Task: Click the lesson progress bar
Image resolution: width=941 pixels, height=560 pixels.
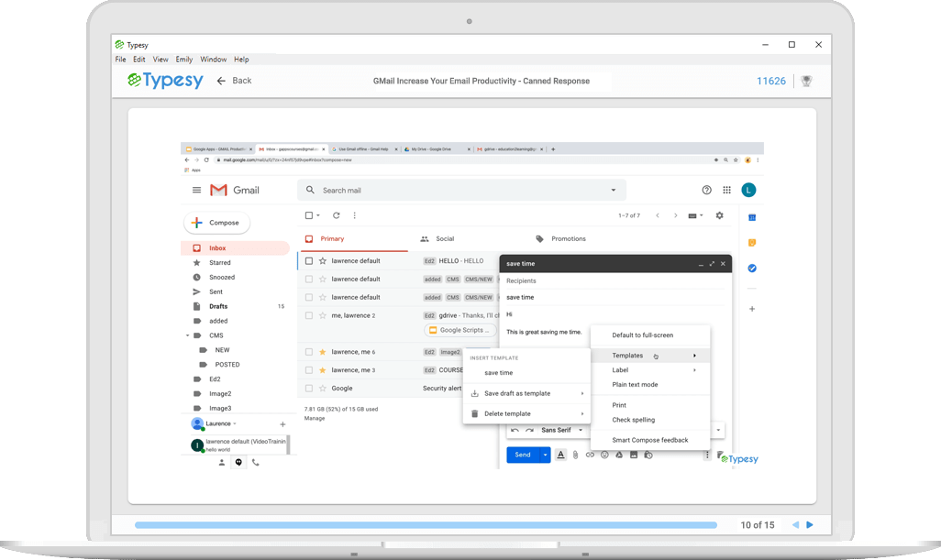Action: (426, 524)
